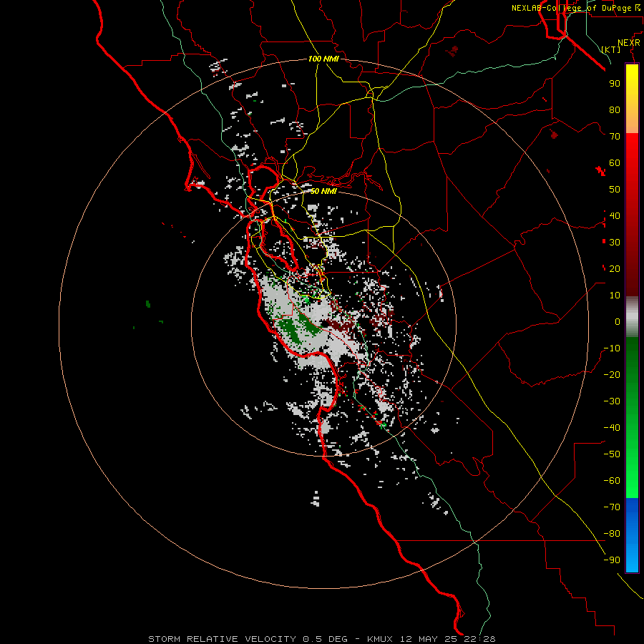
Task: Click the 60 value on velocity scale
Action: click(x=615, y=163)
